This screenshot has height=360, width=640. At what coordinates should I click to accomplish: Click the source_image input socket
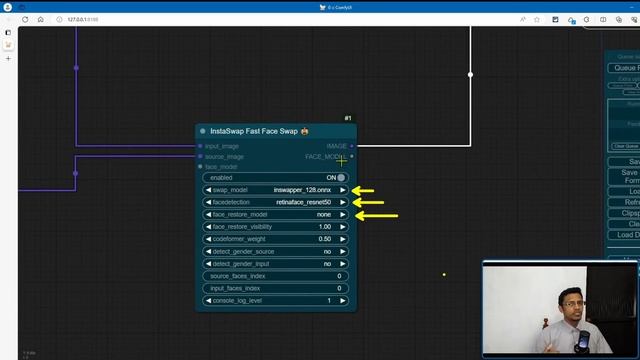click(200, 156)
